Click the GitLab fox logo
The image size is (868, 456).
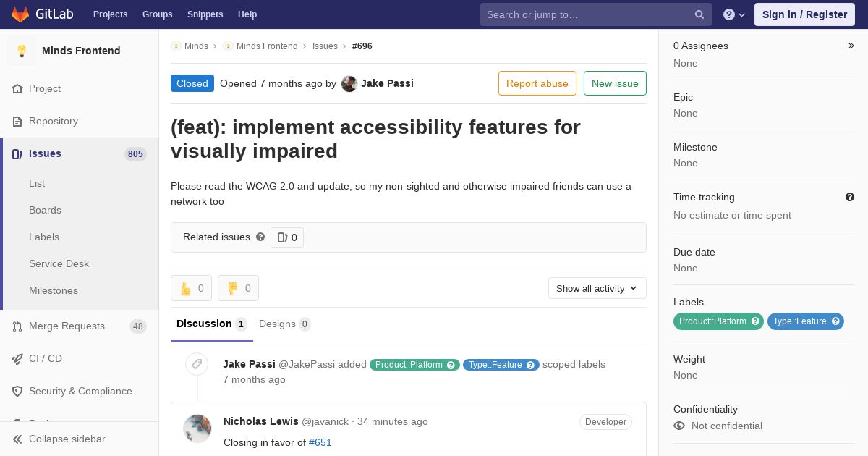coord(20,14)
